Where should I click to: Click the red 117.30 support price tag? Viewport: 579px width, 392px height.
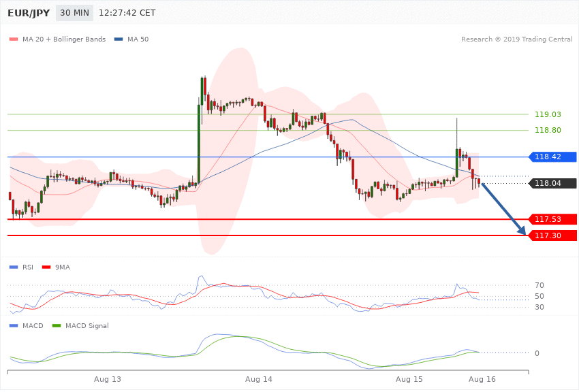click(x=553, y=235)
